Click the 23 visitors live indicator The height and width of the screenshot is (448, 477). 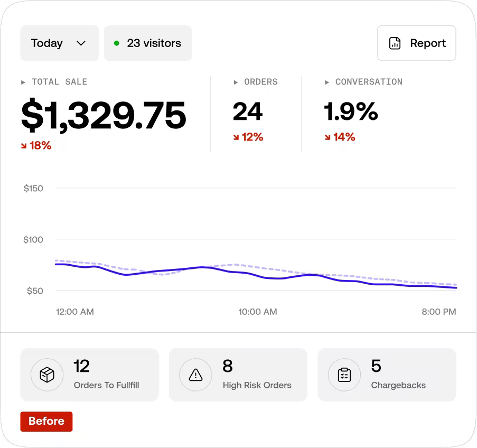tap(148, 43)
